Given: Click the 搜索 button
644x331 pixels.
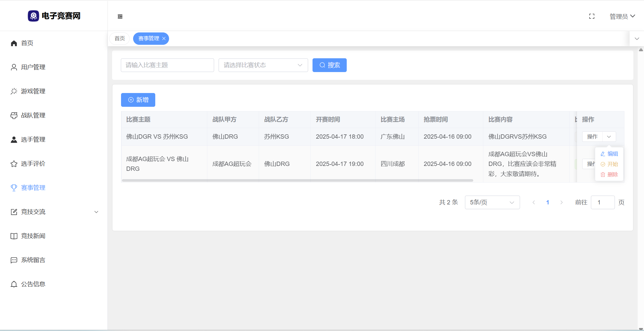Looking at the screenshot, I should [329, 65].
